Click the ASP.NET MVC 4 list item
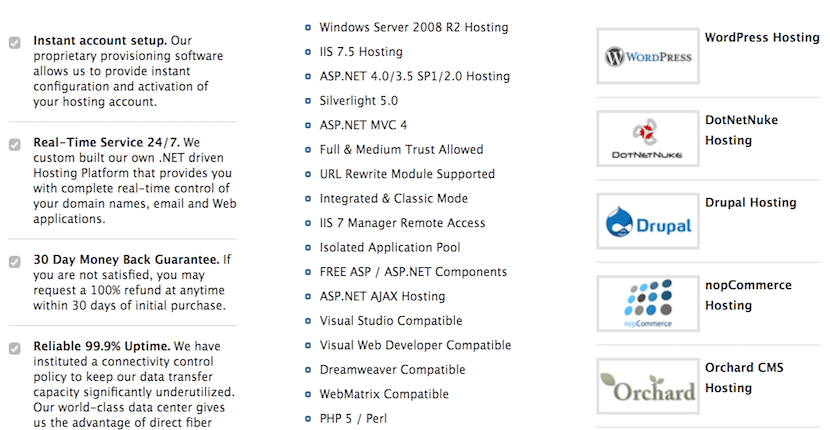Viewport: 830px width, 430px height. click(x=363, y=126)
